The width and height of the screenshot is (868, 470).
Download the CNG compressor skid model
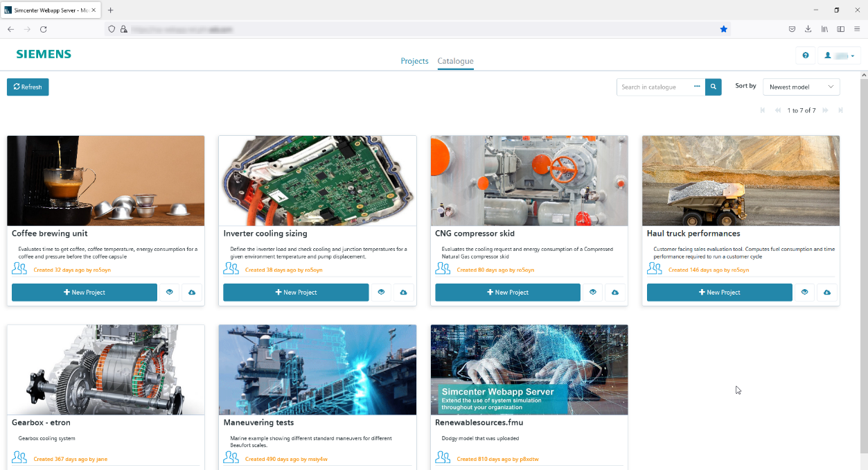pyautogui.click(x=615, y=293)
